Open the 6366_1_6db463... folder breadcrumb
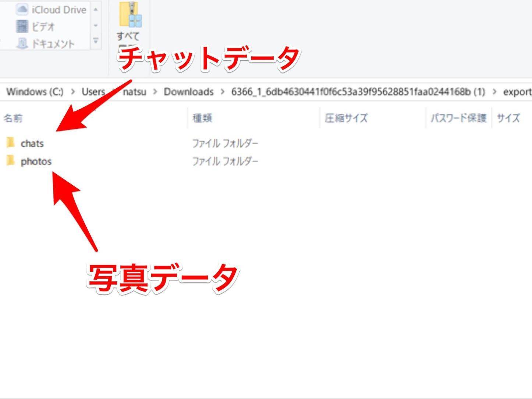 [x=358, y=92]
